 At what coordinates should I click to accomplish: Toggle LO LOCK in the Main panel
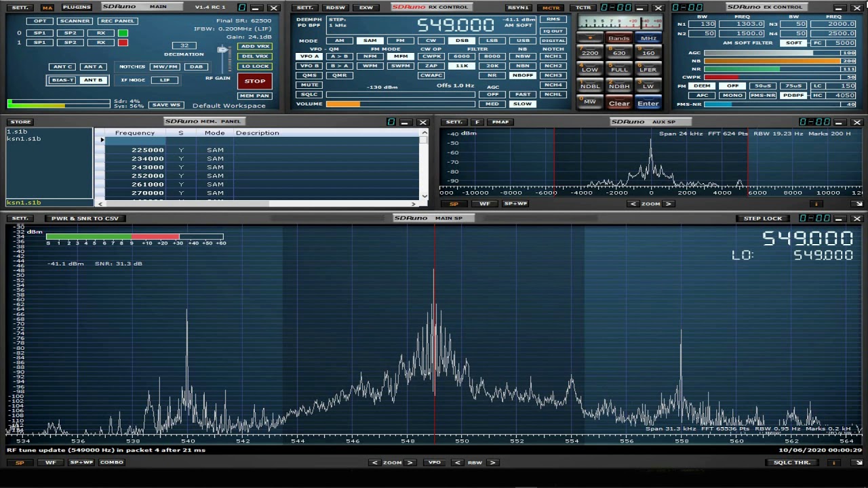click(255, 66)
